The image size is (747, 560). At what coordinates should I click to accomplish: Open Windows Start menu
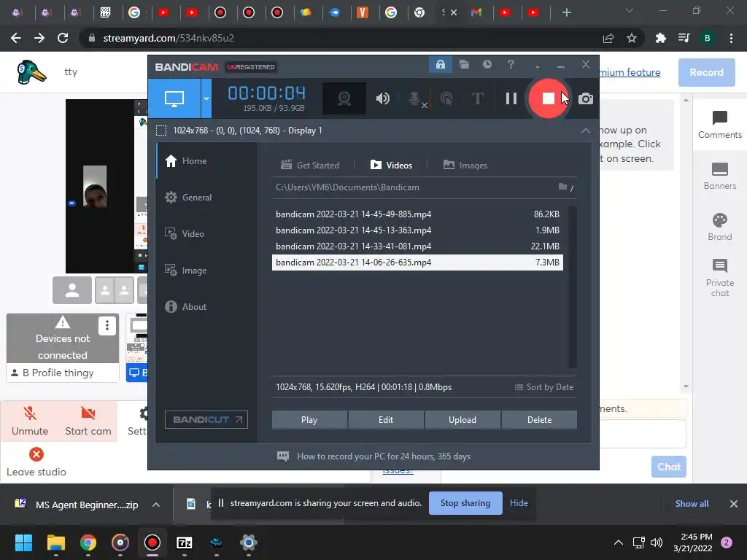tap(23, 542)
